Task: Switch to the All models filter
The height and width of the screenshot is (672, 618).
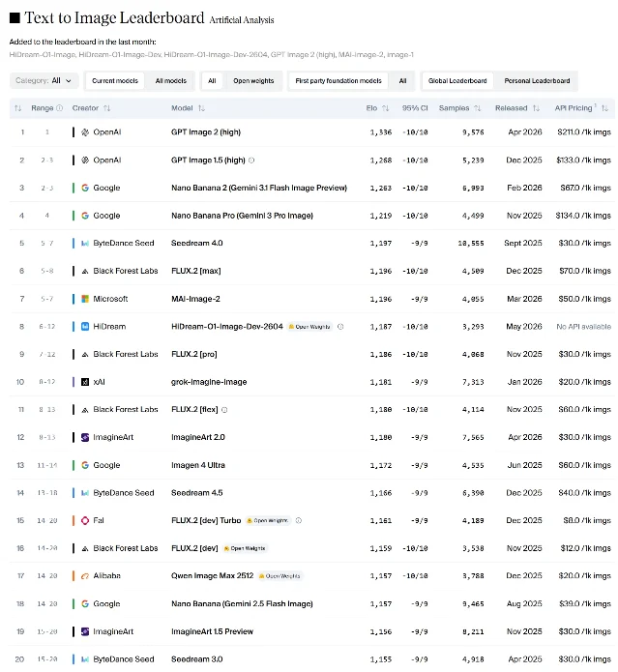Action: pos(170,81)
